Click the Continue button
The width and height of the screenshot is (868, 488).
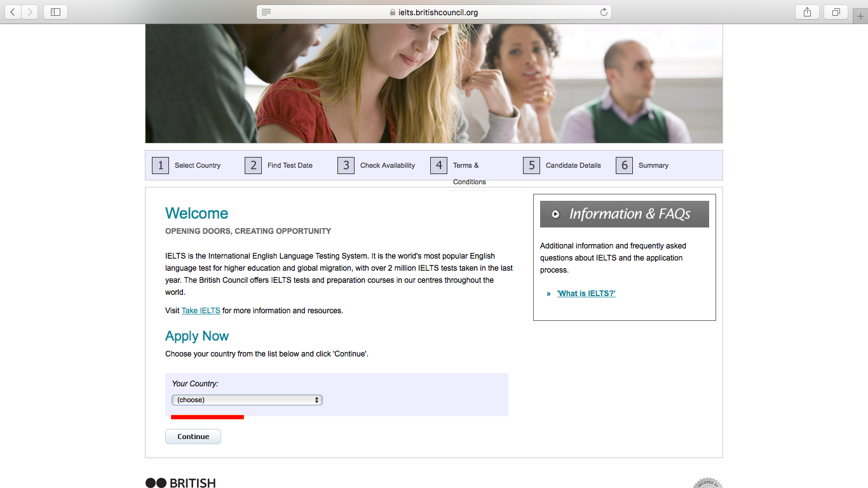coord(193,437)
